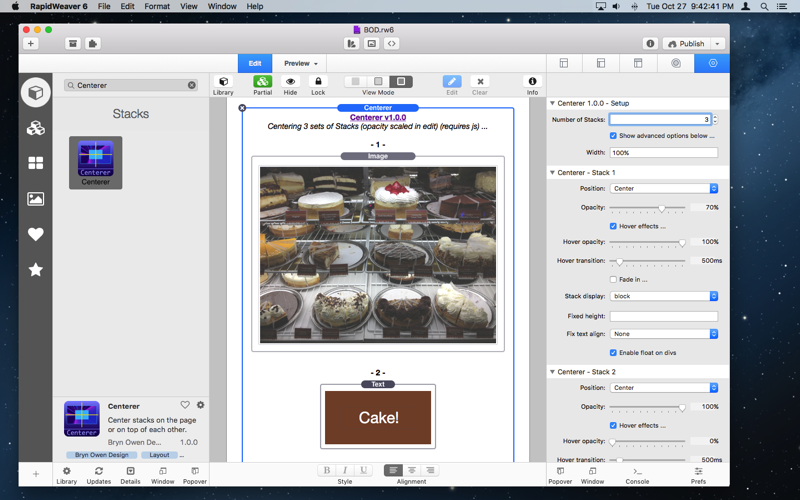Collapse Centerer - Stack 1 section
This screenshot has width=800, height=500.
click(552, 172)
